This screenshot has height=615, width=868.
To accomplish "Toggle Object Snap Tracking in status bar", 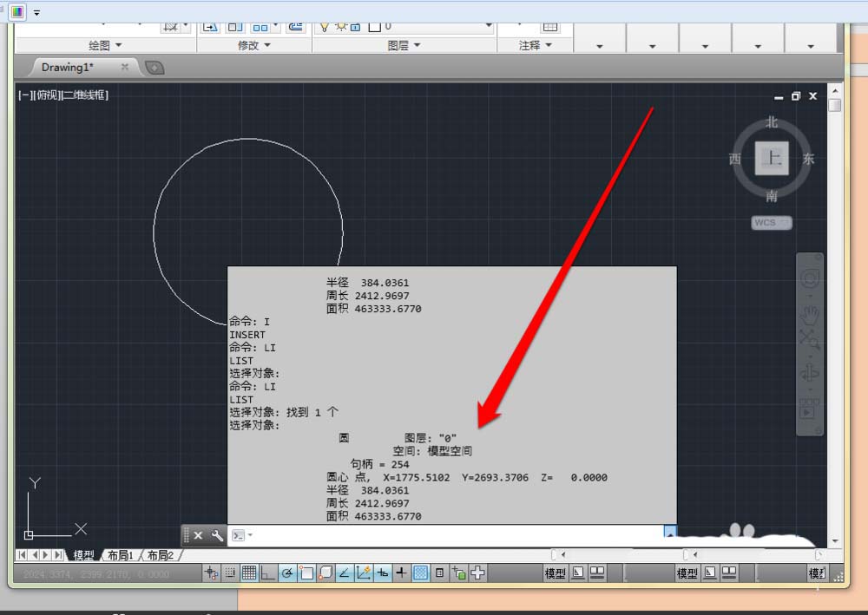I will (x=345, y=573).
